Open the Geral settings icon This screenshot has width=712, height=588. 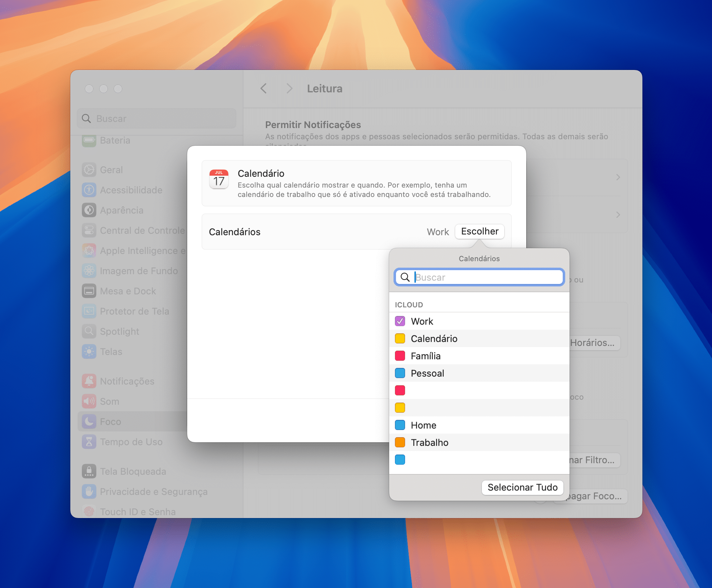[89, 170]
